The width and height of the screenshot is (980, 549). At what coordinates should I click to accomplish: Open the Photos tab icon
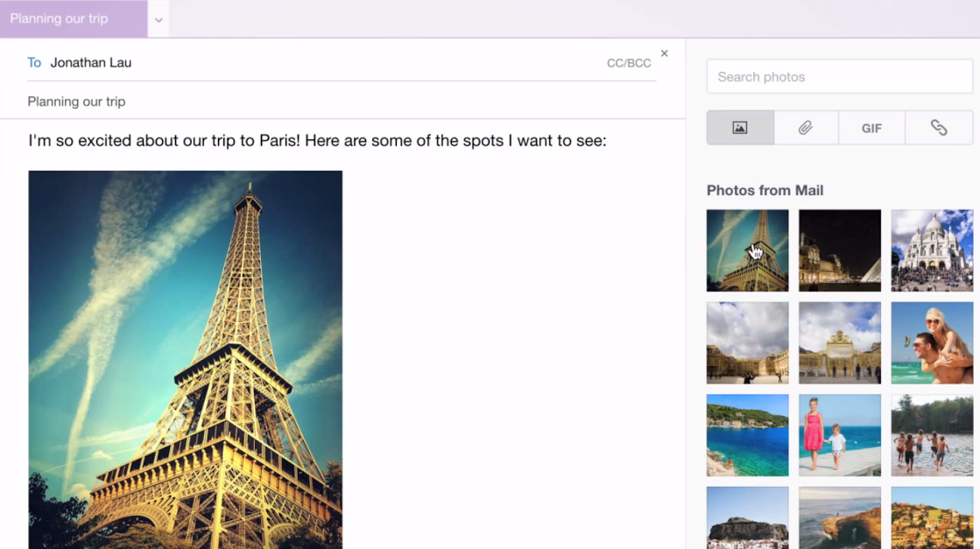point(740,128)
